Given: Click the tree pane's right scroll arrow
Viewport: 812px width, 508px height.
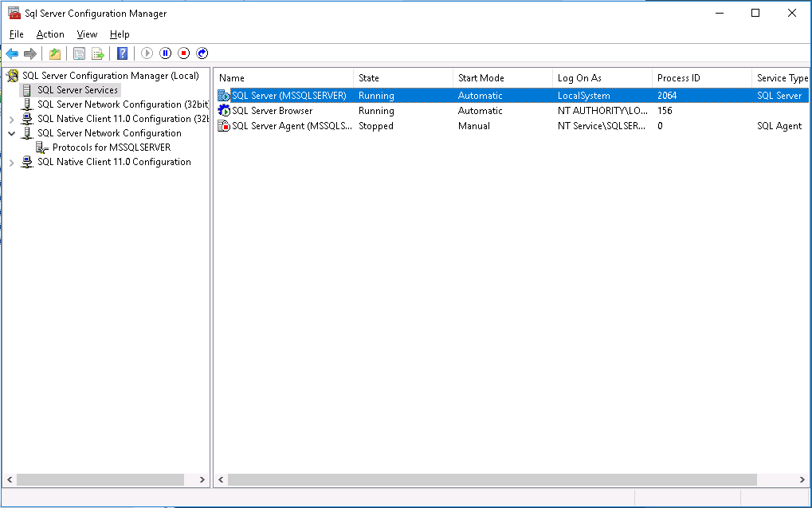Looking at the screenshot, I should 202,480.
